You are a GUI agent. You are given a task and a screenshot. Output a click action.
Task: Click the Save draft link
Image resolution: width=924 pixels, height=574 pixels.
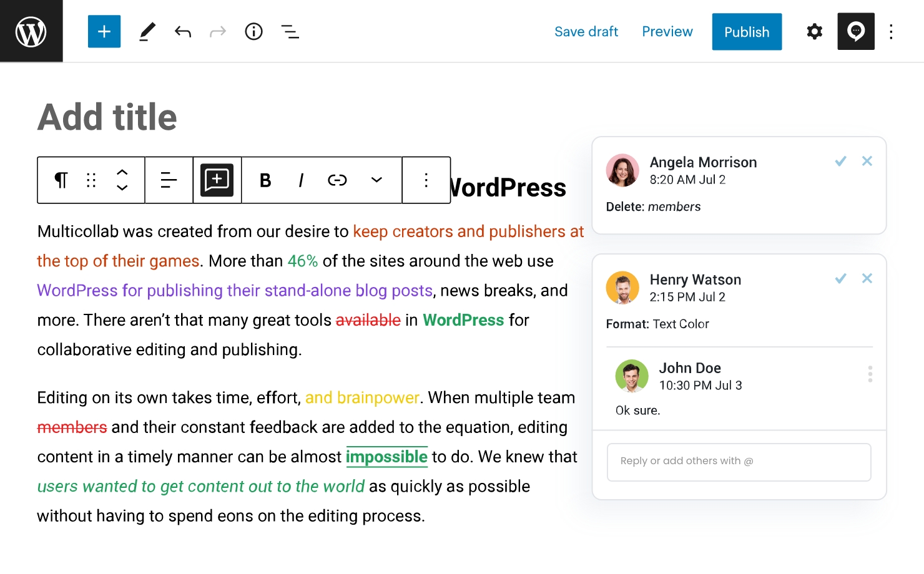586,32
